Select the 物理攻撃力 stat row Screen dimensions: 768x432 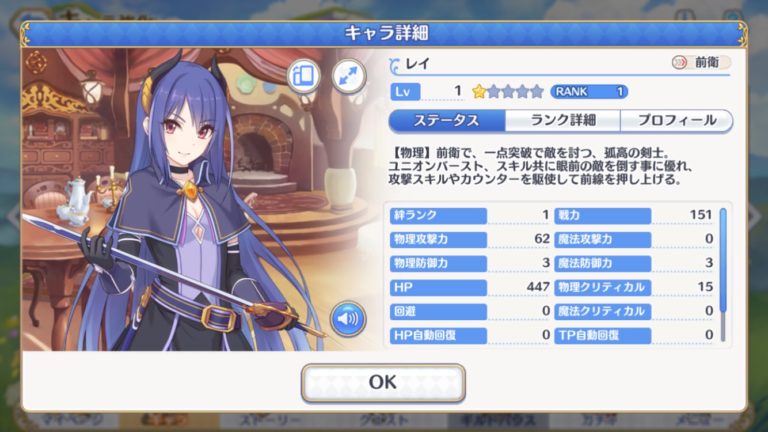tap(470, 240)
